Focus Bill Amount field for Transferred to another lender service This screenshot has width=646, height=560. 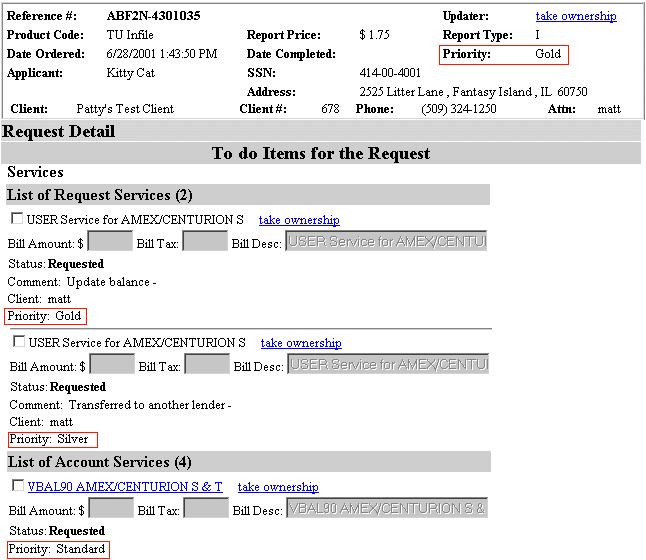[112, 364]
